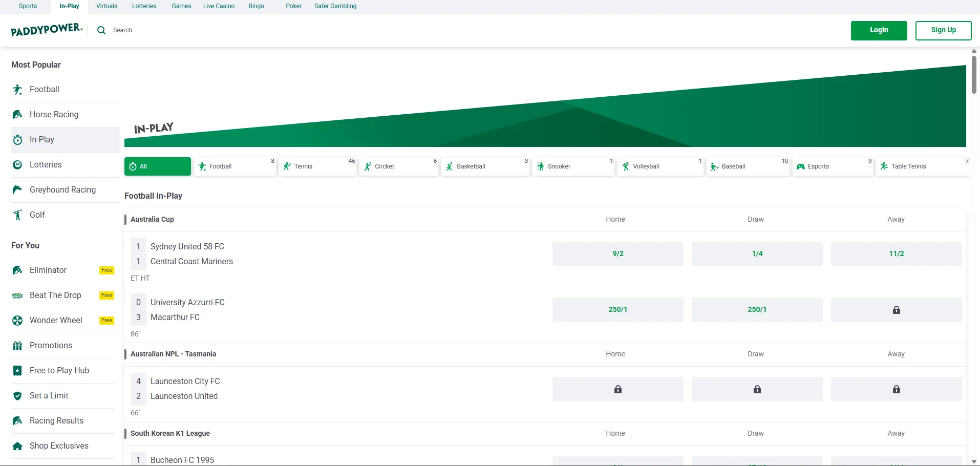This screenshot has width=980, height=466.
Task: Select 250/1 home odds for University Azzurri
Action: pyautogui.click(x=617, y=310)
